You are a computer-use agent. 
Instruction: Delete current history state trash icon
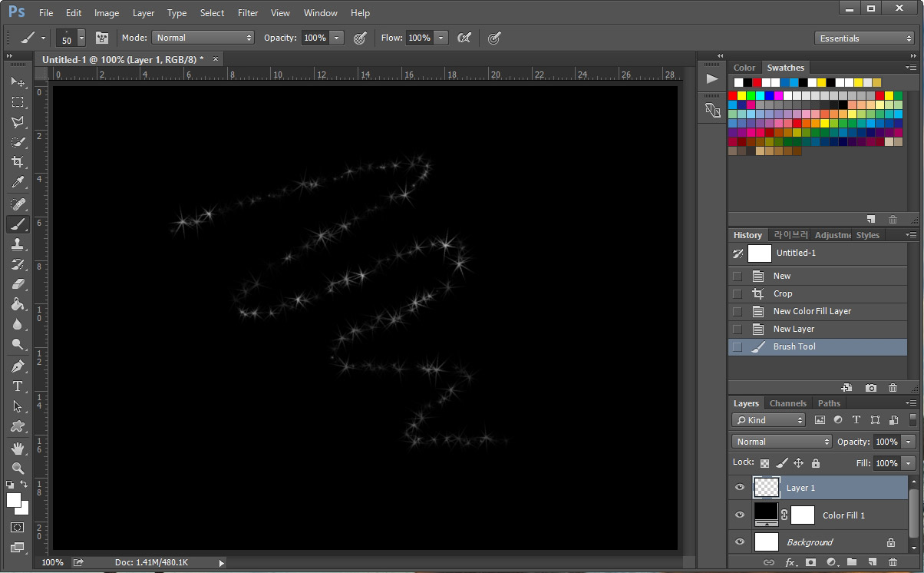tap(893, 388)
